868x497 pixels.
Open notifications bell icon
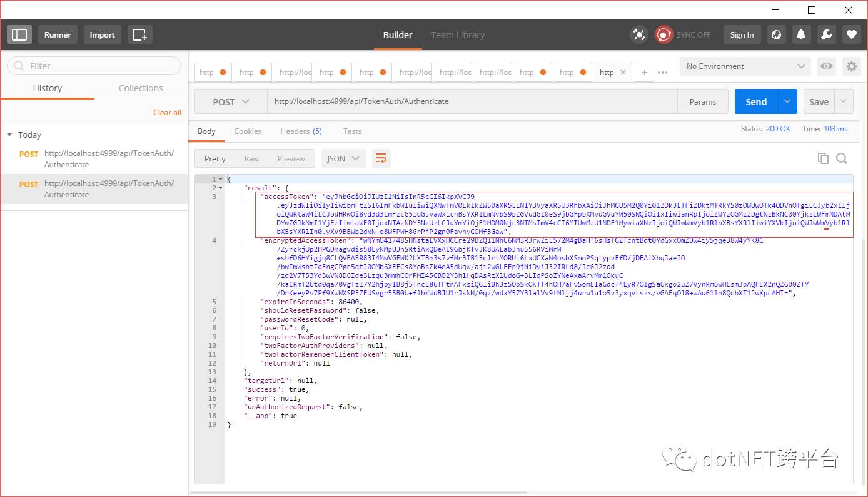point(801,34)
